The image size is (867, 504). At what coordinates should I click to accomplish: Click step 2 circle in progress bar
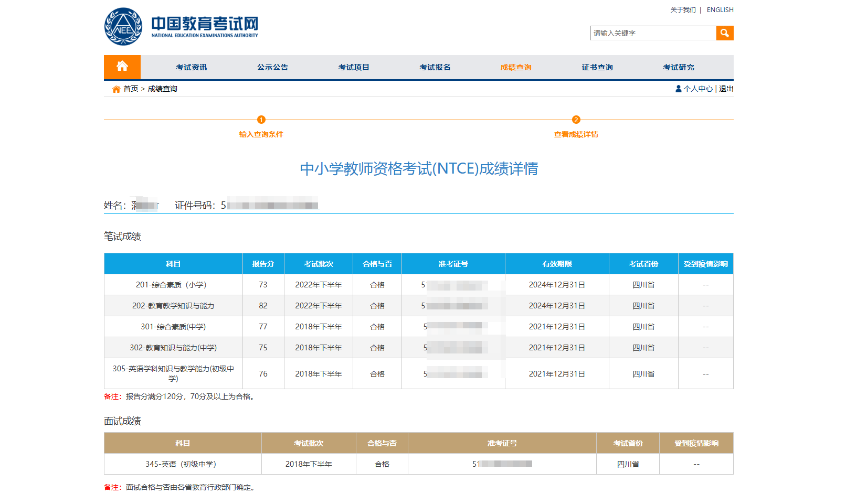576,120
